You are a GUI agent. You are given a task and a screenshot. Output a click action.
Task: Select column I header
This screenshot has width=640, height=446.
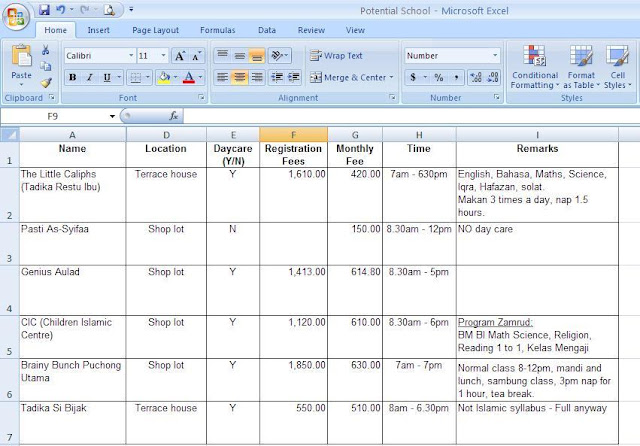537,134
